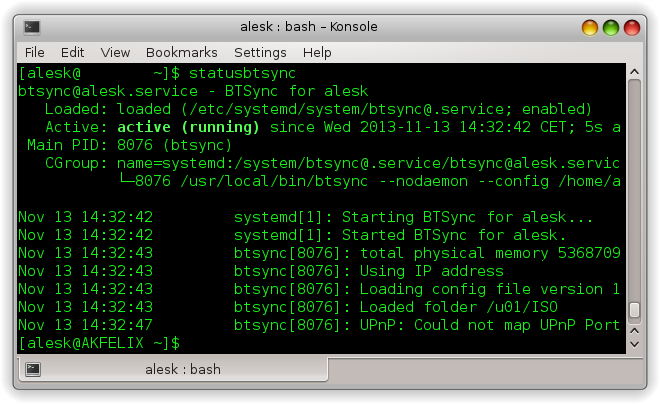
Task: Open the Help menu
Action: (x=317, y=52)
